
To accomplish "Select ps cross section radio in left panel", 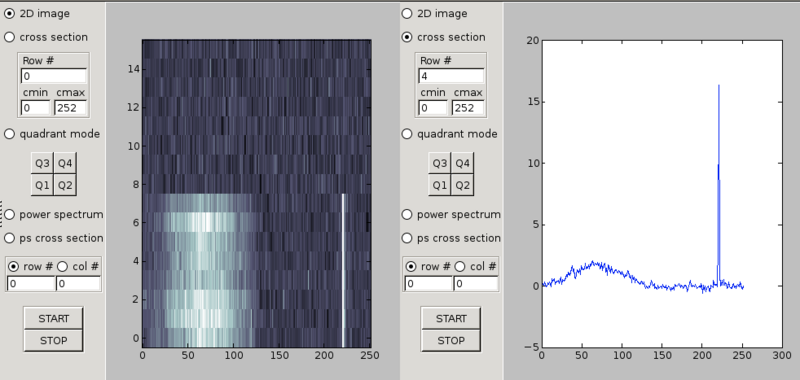I will coord(10,238).
